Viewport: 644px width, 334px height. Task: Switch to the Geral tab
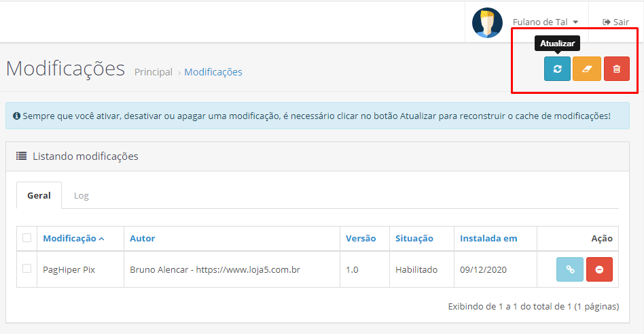[x=39, y=195]
